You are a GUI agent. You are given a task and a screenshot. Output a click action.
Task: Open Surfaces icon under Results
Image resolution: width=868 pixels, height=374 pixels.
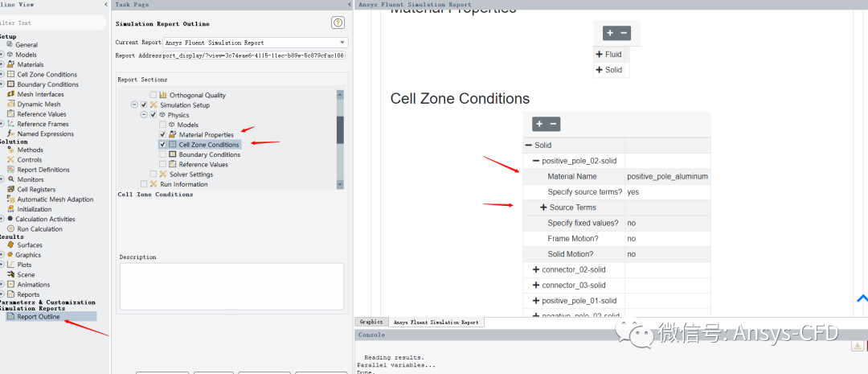11,245
